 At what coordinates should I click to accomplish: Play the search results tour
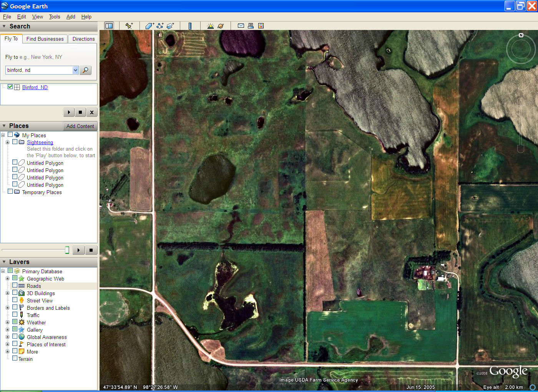coord(69,112)
